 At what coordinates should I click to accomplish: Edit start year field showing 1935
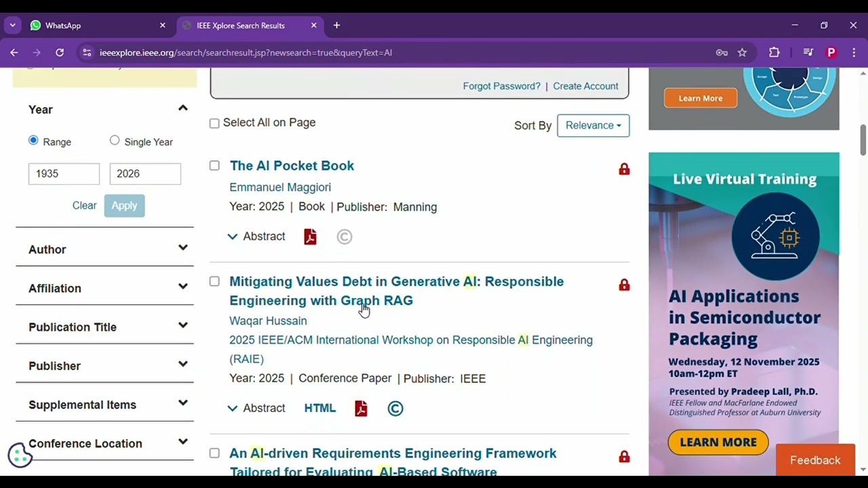tap(64, 174)
